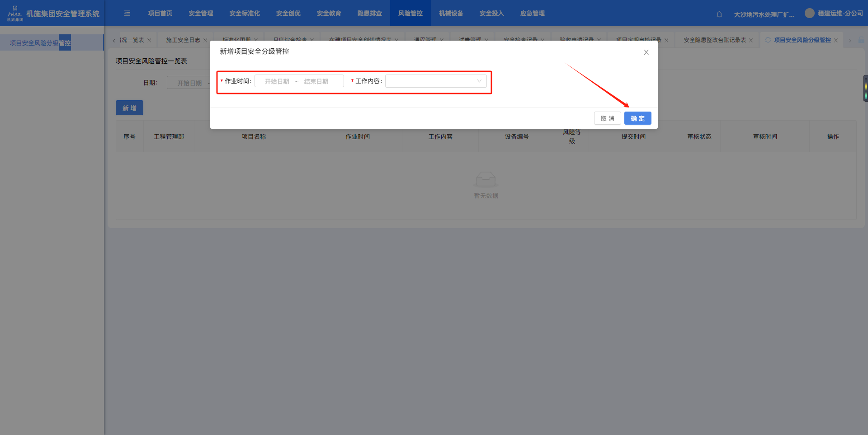Click the sidebar collapse menu icon
868x435 pixels.
pos(127,14)
